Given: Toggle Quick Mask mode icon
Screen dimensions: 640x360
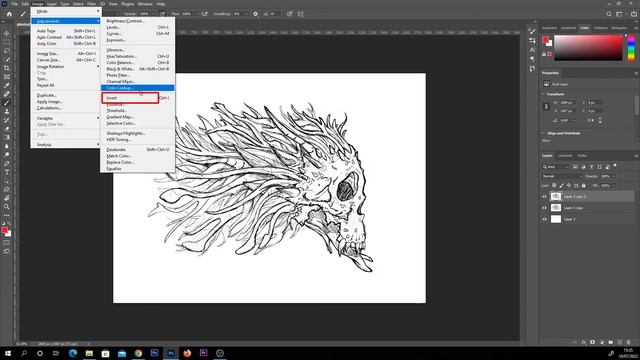Looking at the screenshot, I should coord(7,242).
